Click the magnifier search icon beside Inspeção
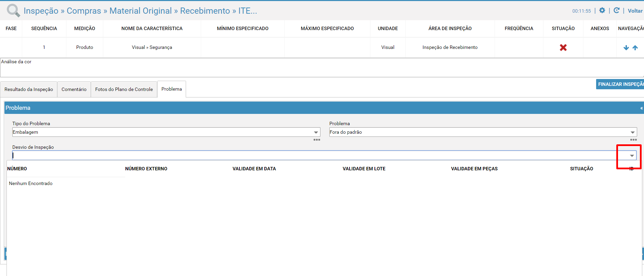Screen dimensions: 644x276 pos(13,11)
